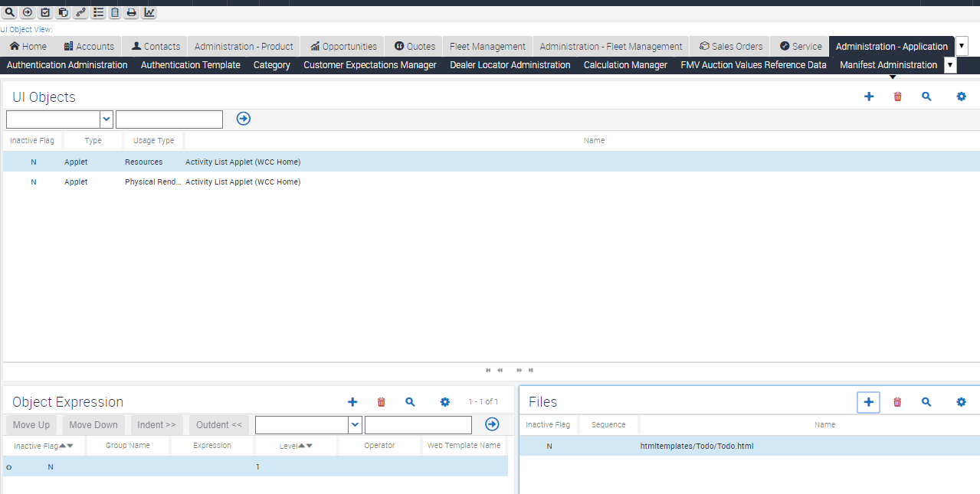Screen dimensions: 980x494
Task: Select the Category view tab
Action: tap(271, 65)
